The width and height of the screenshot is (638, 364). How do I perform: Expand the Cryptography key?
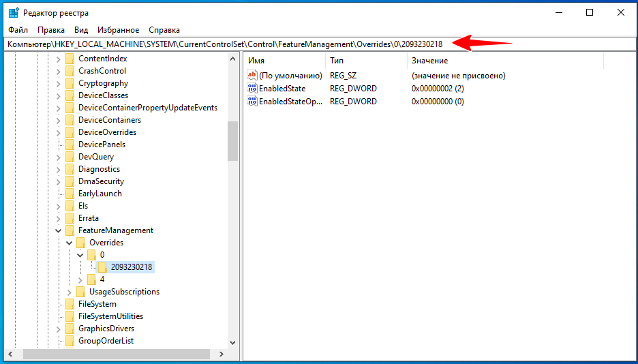click(x=58, y=83)
